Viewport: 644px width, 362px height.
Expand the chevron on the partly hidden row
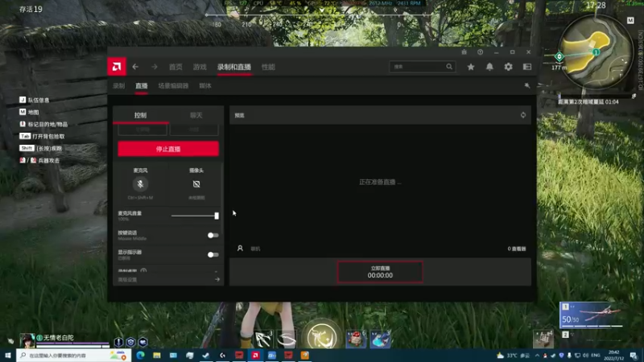click(216, 271)
